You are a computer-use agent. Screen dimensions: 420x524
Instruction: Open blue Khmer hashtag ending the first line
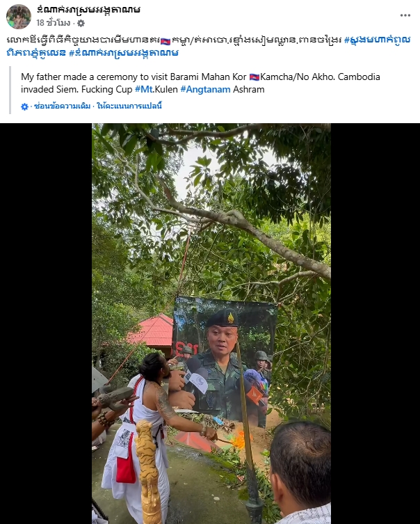pos(377,40)
